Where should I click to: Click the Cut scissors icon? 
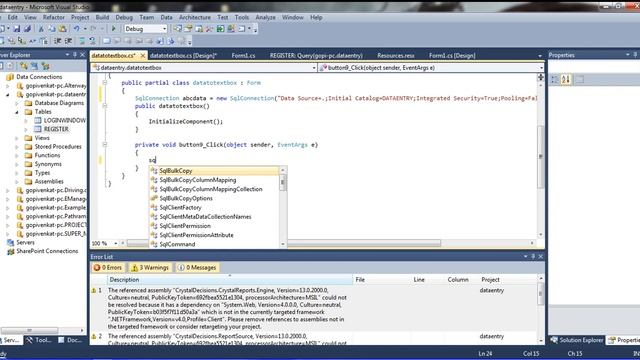click(41, 29)
